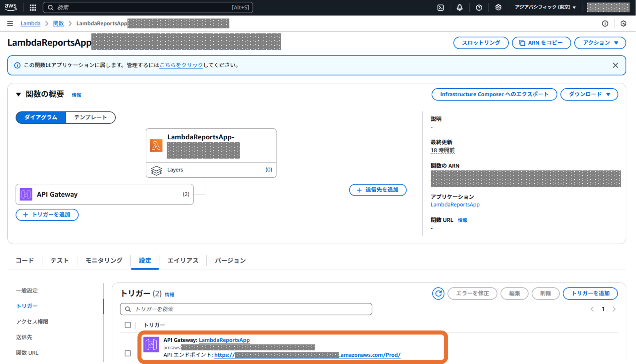This screenshot has height=364, width=636.
Task: Click the Lambda breadcrumb link
Action: (x=30, y=23)
